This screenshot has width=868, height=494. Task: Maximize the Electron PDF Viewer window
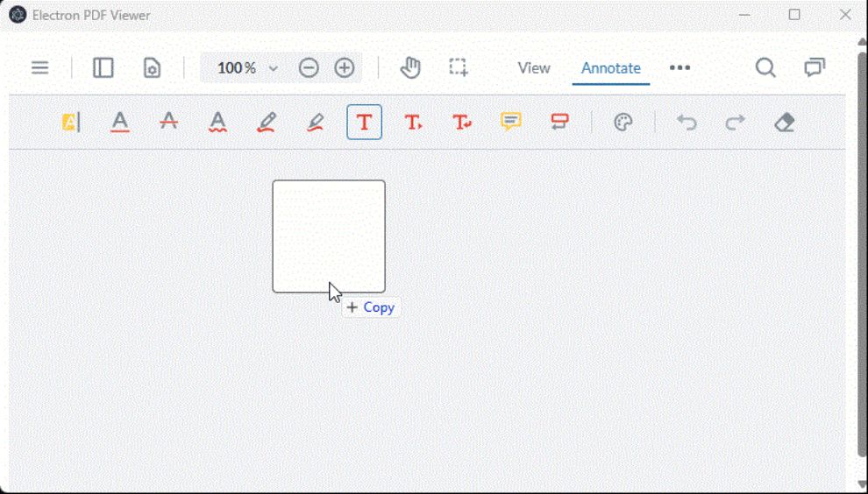pyautogui.click(x=794, y=15)
